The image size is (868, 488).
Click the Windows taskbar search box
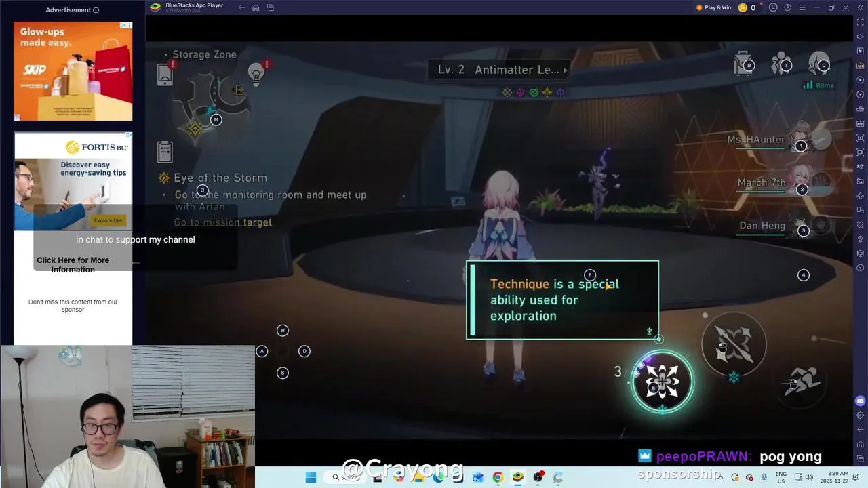pos(346,477)
